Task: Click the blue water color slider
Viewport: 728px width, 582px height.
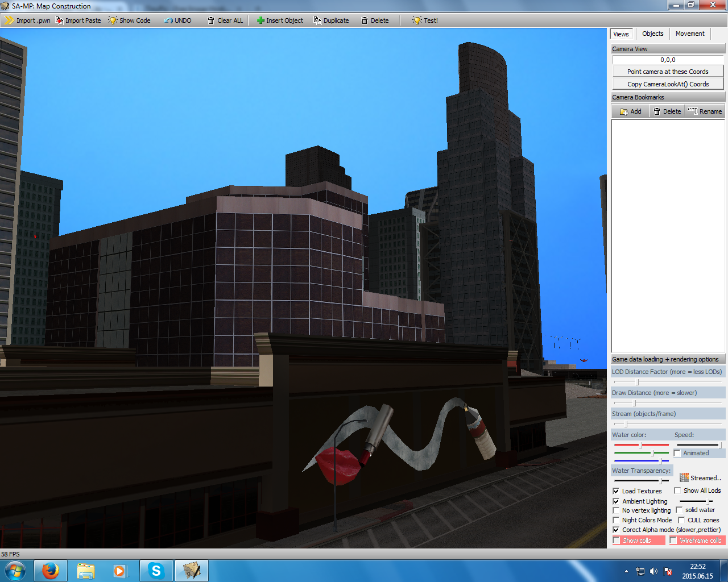Action: click(642, 461)
